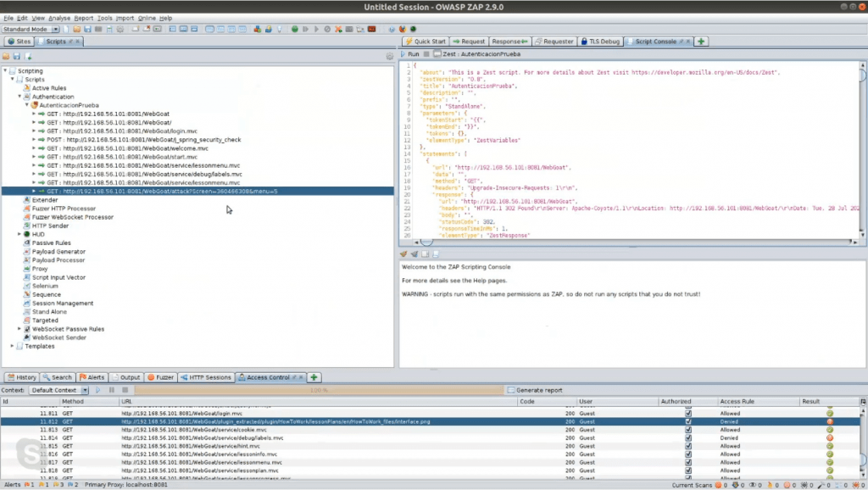Click the red X break-points toolbar icon
Image resolution: width=868 pixels, height=490 pixels.
tap(338, 30)
